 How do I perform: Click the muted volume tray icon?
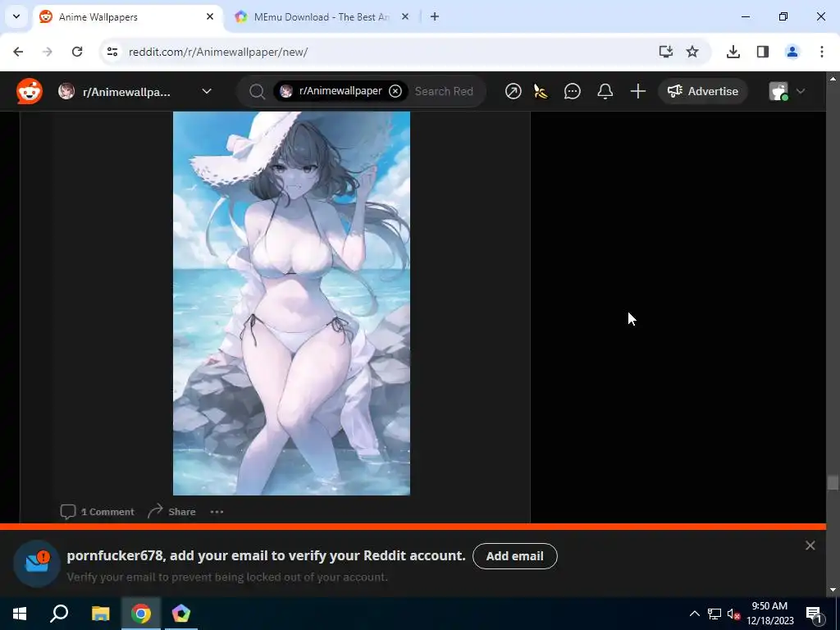pyautogui.click(x=734, y=614)
